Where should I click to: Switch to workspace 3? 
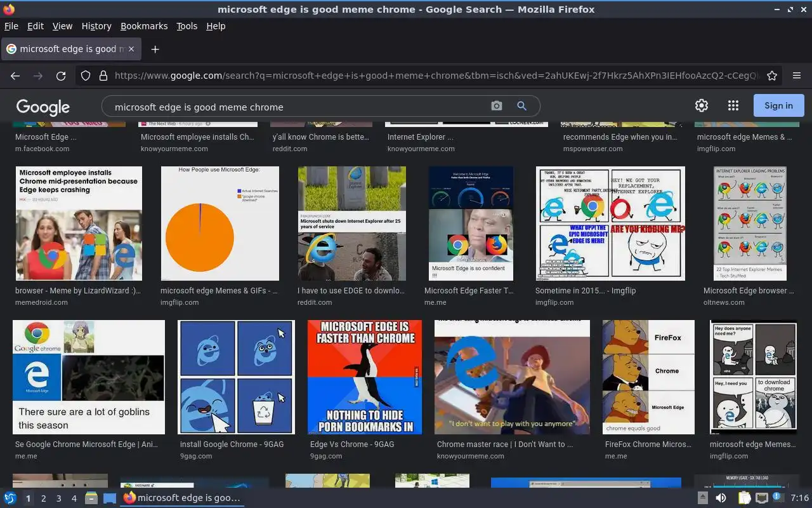[x=59, y=498]
